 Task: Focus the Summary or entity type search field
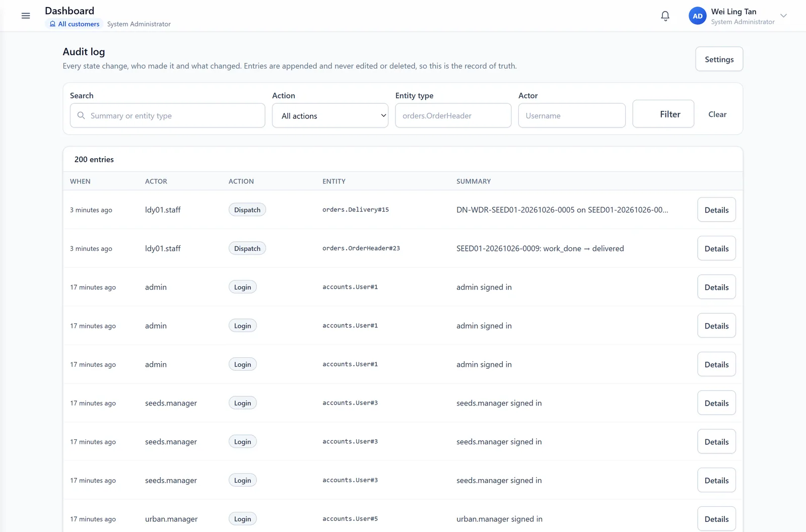pos(167,115)
